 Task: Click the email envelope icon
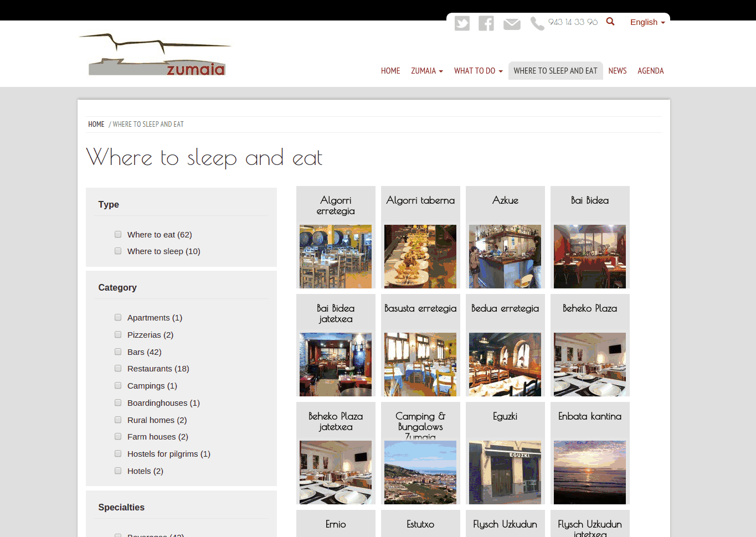(512, 24)
